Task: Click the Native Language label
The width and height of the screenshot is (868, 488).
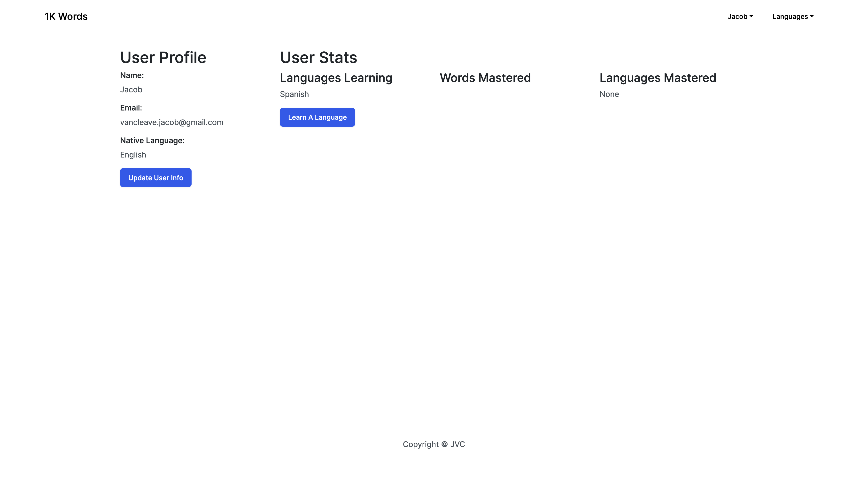Action: 152,141
